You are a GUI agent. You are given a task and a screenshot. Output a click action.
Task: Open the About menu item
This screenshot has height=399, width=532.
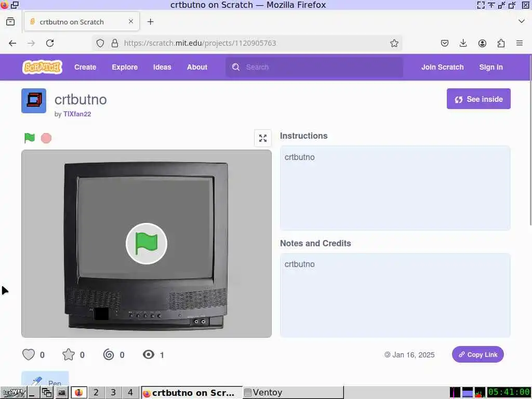pos(197,67)
